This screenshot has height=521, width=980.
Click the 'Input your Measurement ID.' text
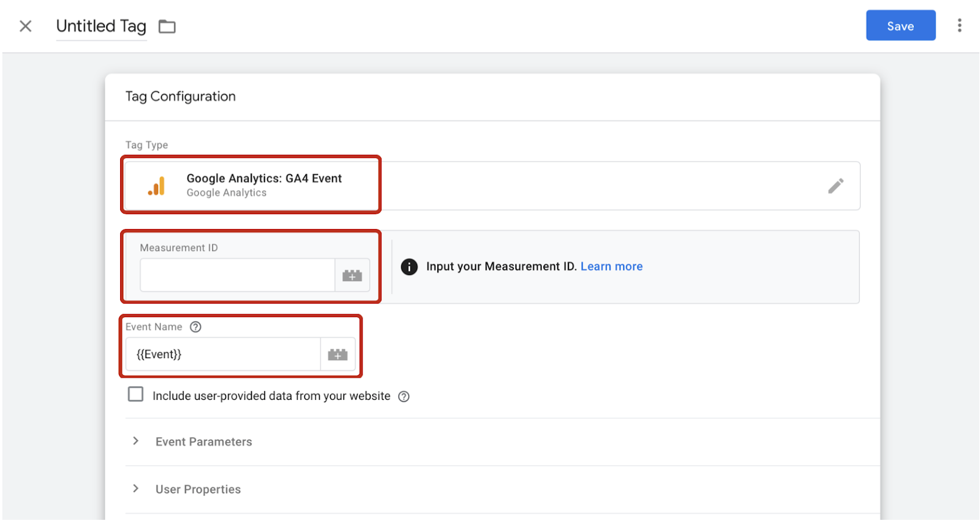click(x=501, y=266)
